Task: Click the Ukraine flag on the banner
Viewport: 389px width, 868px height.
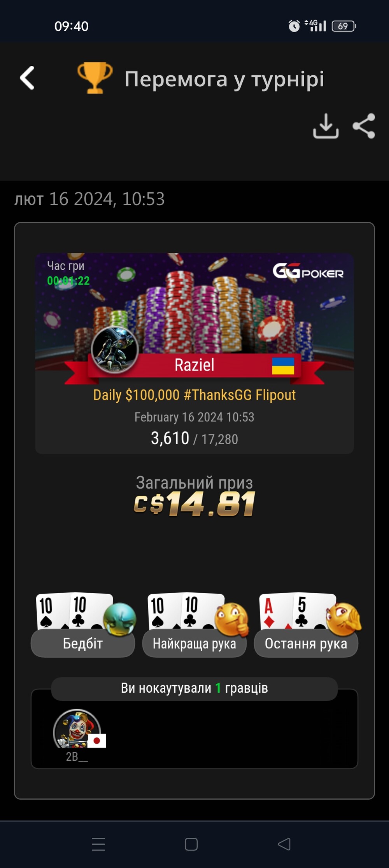Action: coord(283,366)
